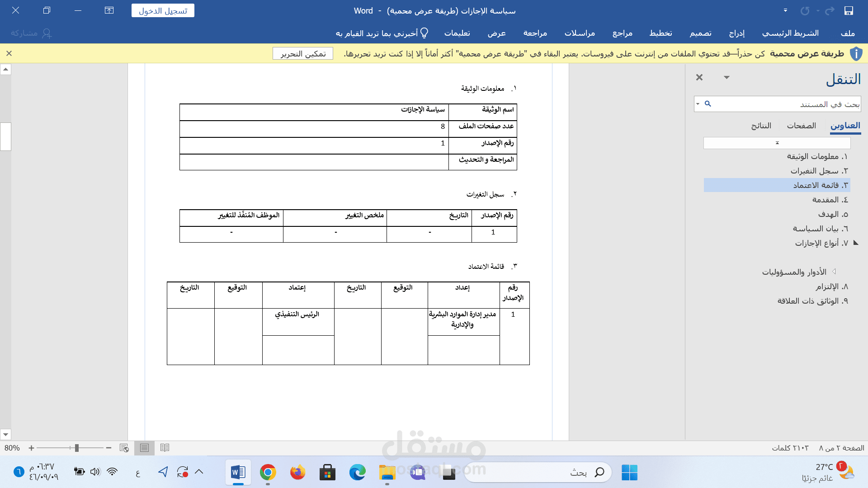Switch to Headings tab (العناوين)
The width and height of the screenshot is (868, 488).
coord(845,126)
